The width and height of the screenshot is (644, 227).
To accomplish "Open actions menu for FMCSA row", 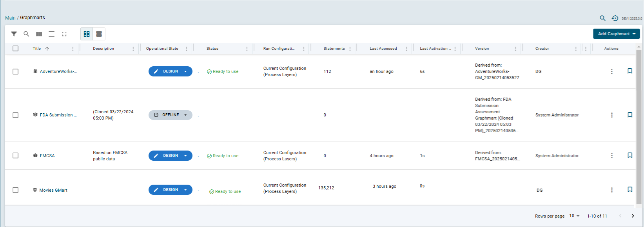I will point(611,156).
